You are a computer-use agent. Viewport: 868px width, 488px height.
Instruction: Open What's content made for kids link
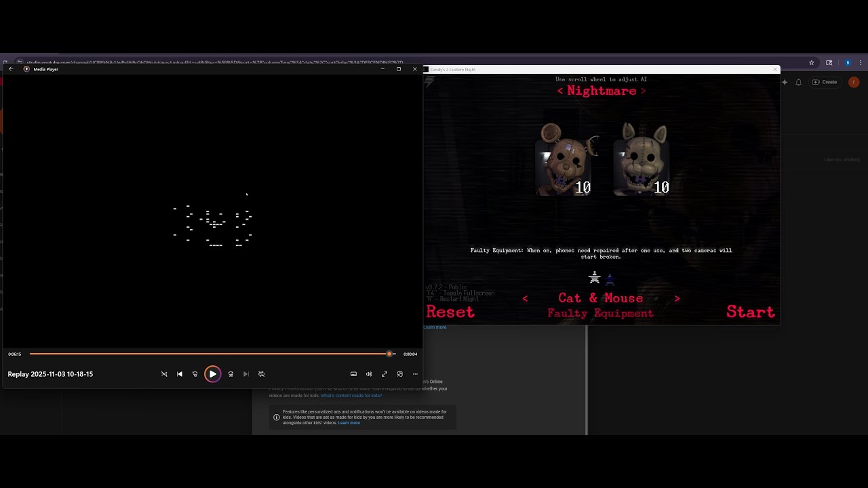point(351,395)
